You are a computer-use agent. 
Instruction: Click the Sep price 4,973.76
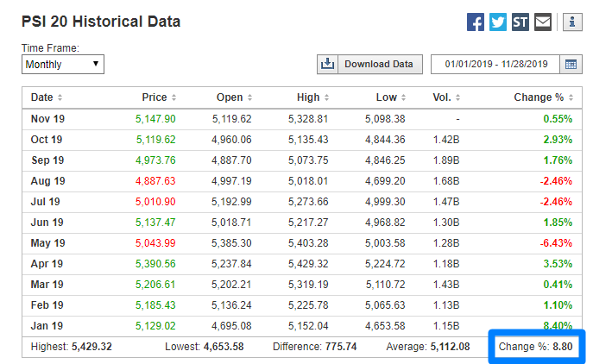[x=155, y=160]
